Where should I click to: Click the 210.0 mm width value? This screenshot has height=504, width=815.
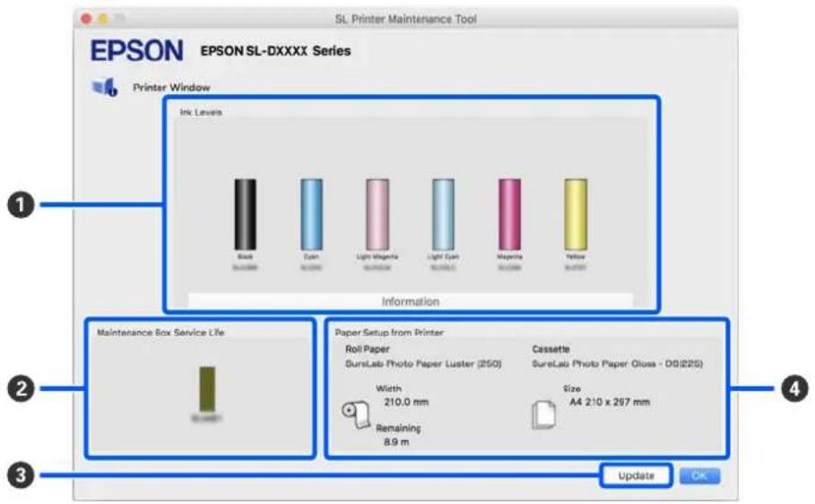406,402
